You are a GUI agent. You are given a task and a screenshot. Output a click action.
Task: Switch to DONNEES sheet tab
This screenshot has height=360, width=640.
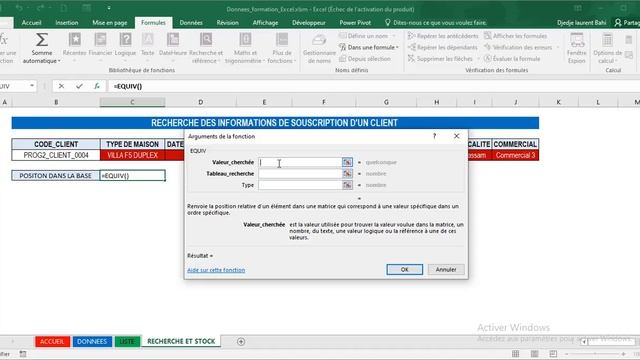point(92,341)
